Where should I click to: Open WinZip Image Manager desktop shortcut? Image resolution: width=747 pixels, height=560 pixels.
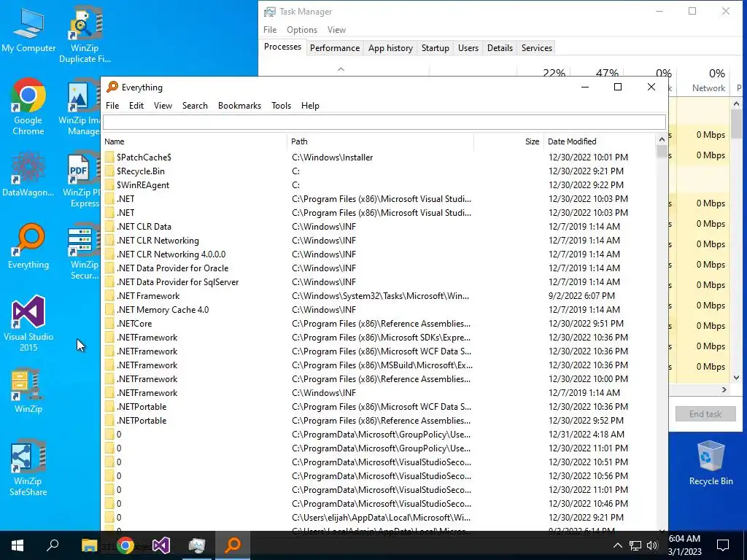click(80, 108)
